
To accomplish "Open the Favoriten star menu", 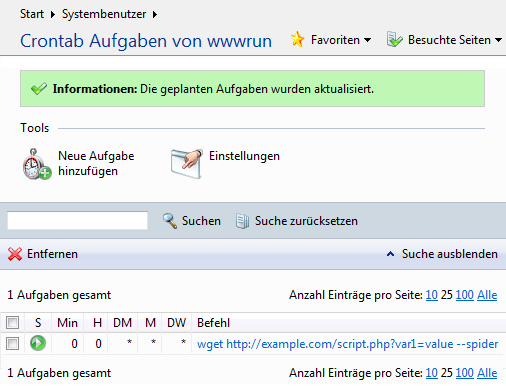I will (297, 39).
